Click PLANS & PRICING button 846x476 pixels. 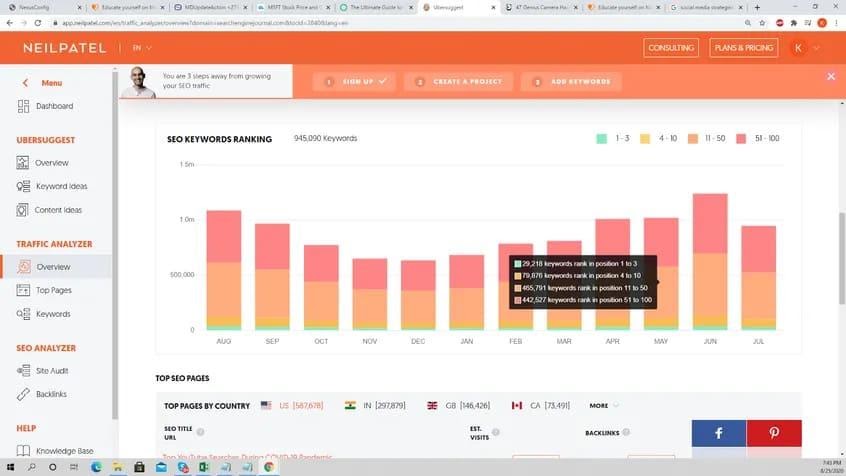(x=743, y=48)
